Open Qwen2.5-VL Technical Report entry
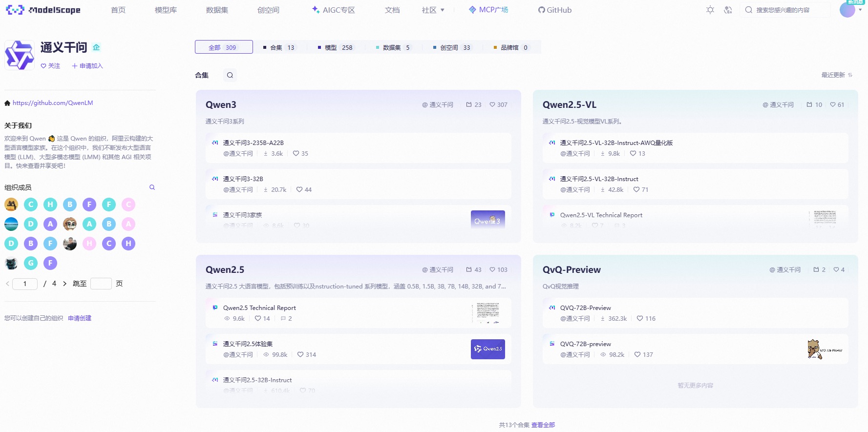This screenshot has height=432, width=868. pyautogui.click(x=601, y=215)
